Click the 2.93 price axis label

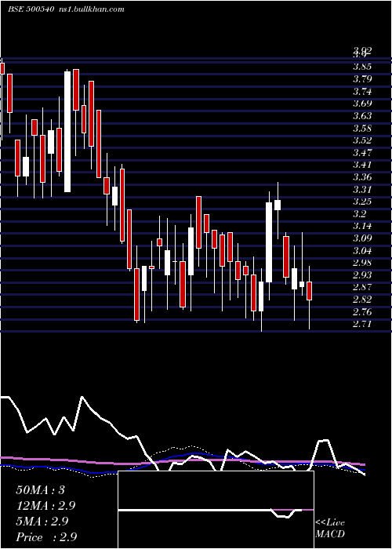coord(362,275)
